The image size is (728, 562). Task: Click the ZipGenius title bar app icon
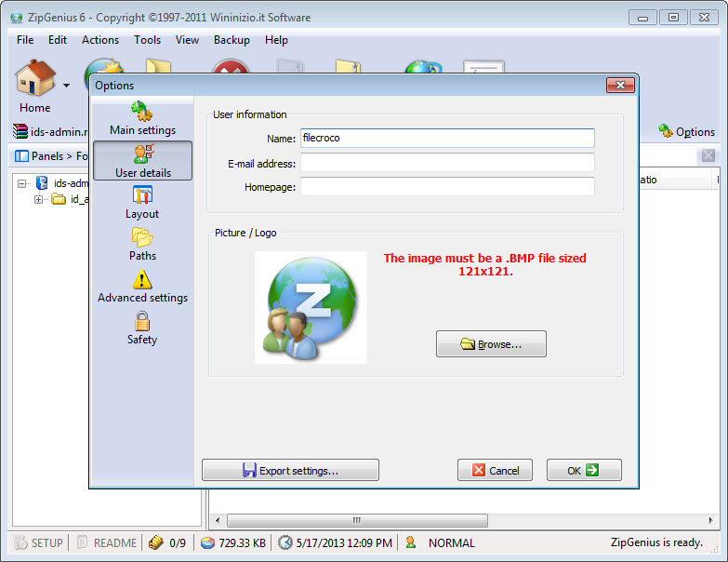click(x=17, y=18)
